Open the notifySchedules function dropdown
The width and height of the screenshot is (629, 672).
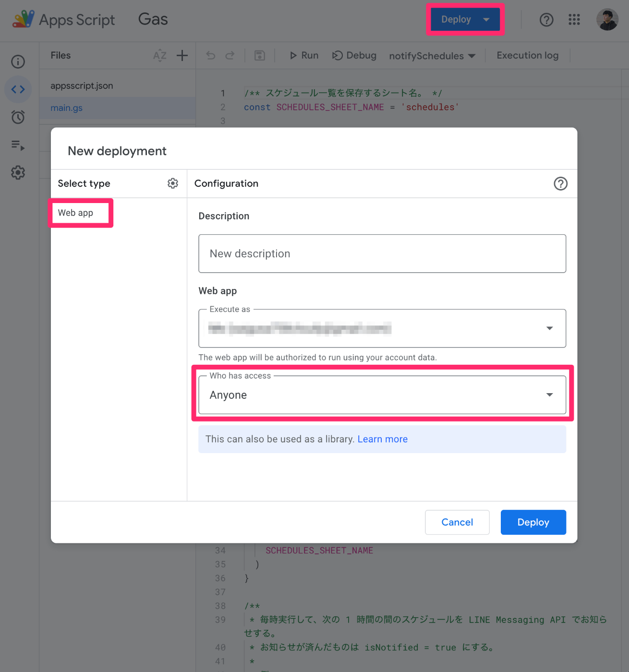(432, 55)
